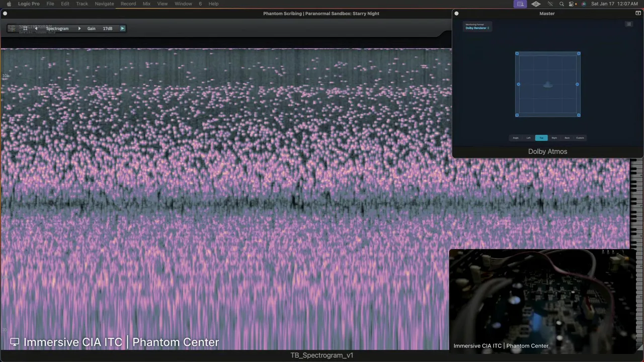Open the Help menu
This screenshot has width=644, height=362.
(213, 4)
